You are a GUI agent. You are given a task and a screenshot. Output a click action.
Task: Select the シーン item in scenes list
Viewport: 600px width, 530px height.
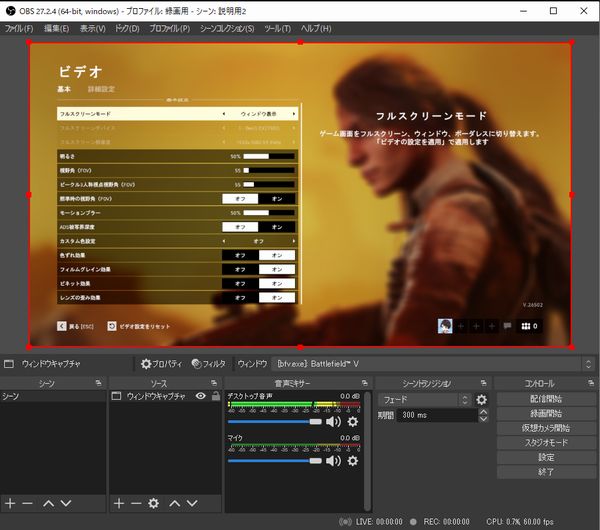coord(53,396)
